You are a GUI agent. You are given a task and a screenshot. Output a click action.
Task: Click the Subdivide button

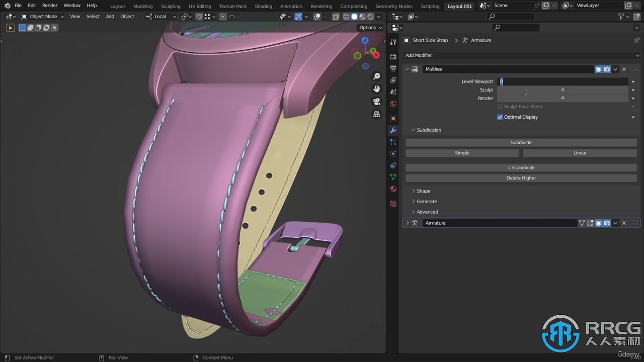pyautogui.click(x=521, y=143)
